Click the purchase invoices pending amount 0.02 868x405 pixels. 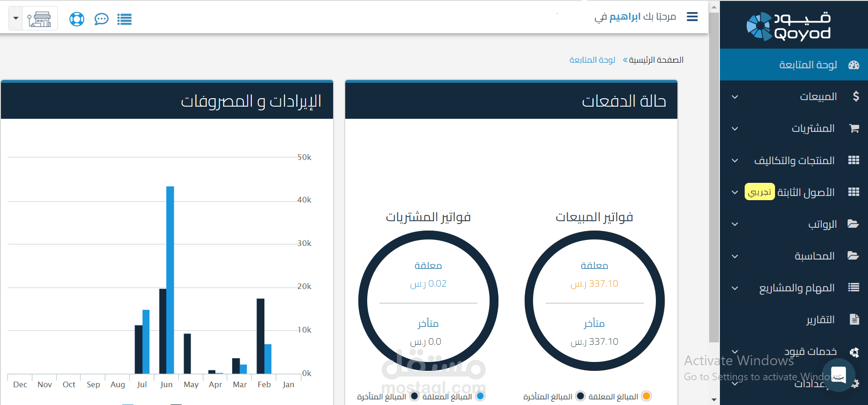pyautogui.click(x=428, y=284)
